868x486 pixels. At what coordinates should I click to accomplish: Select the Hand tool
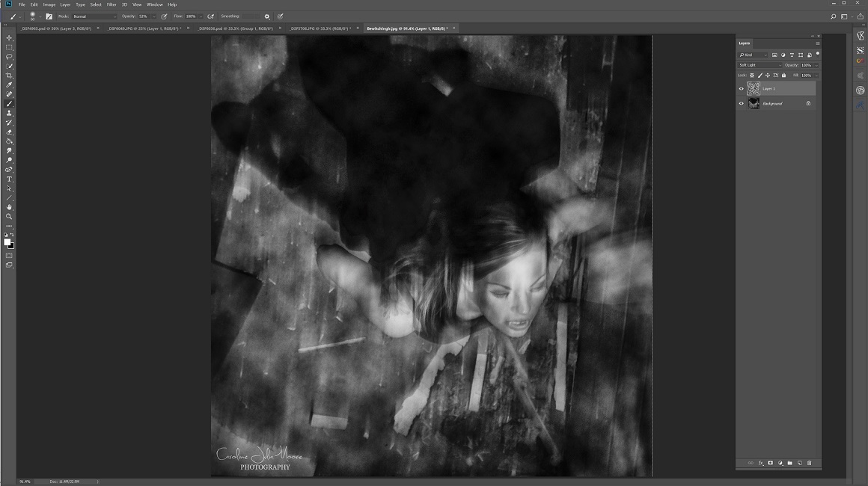tap(10, 207)
